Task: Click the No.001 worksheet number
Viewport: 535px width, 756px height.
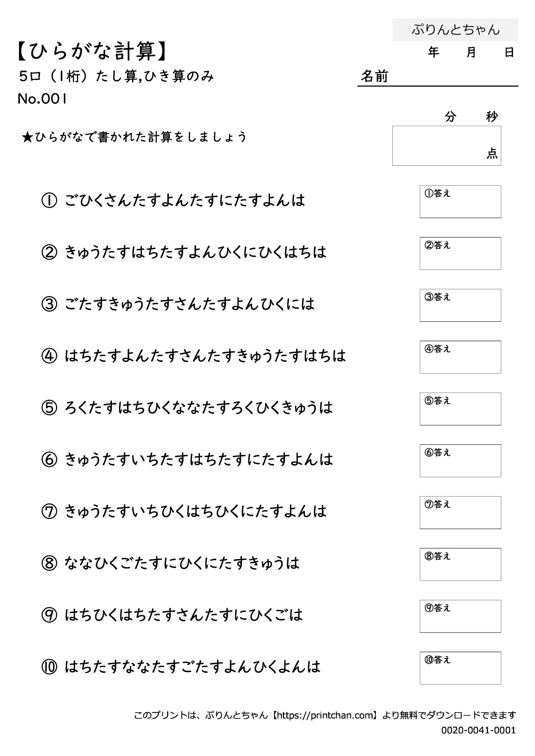Action: (x=42, y=99)
